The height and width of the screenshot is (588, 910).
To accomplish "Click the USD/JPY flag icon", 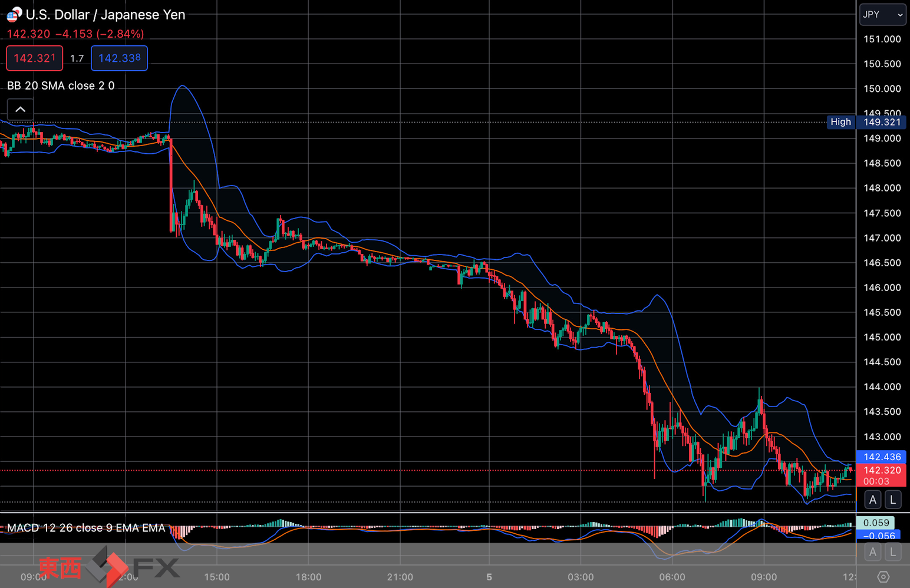I will 14,14.
